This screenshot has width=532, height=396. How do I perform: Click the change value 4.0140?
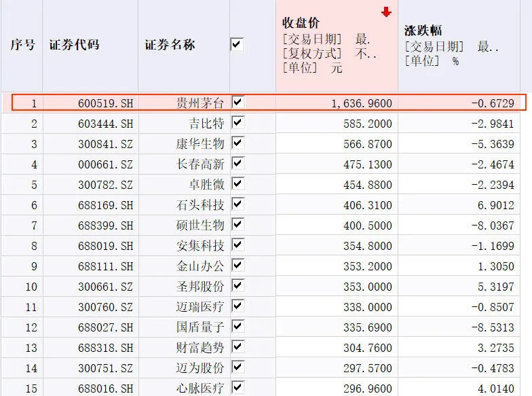pos(496,389)
